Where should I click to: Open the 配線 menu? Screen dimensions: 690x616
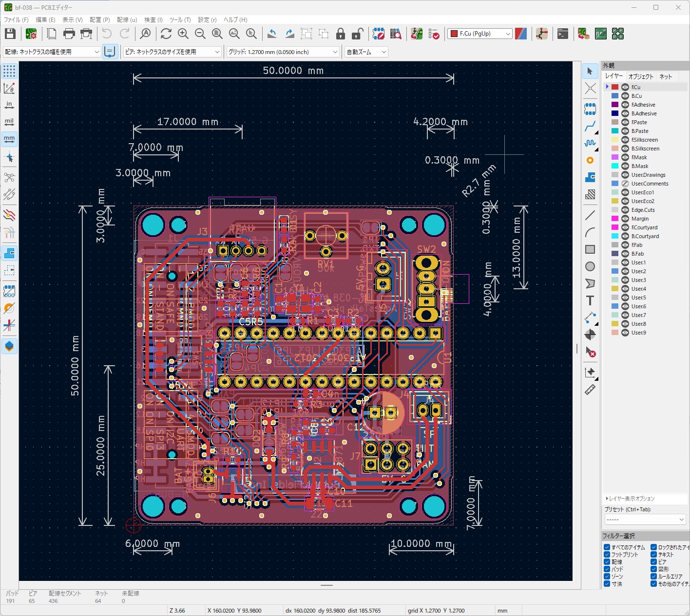[x=126, y=19]
